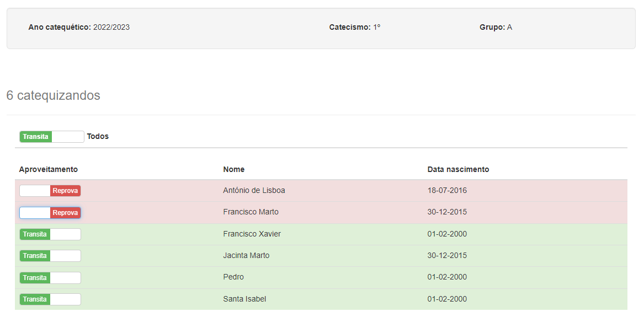The height and width of the screenshot is (317, 644).
Task: Click the 'Ano catequético' 2022/2023 label
Action: 79,27
